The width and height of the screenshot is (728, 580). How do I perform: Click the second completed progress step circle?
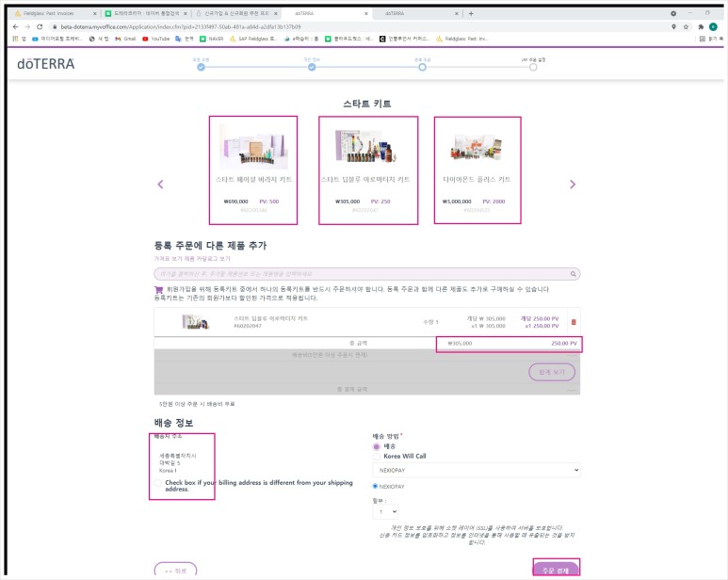[x=312, y=67]
